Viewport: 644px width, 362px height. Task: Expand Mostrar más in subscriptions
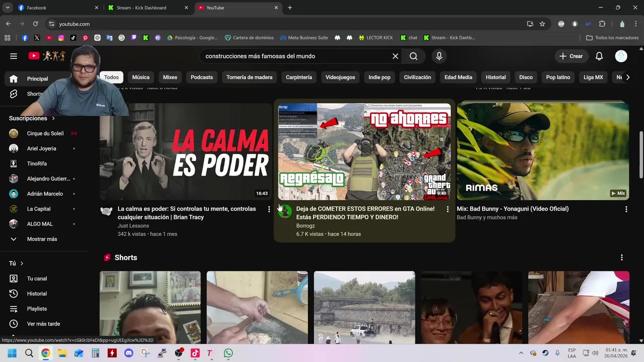(x=42, y=239)
